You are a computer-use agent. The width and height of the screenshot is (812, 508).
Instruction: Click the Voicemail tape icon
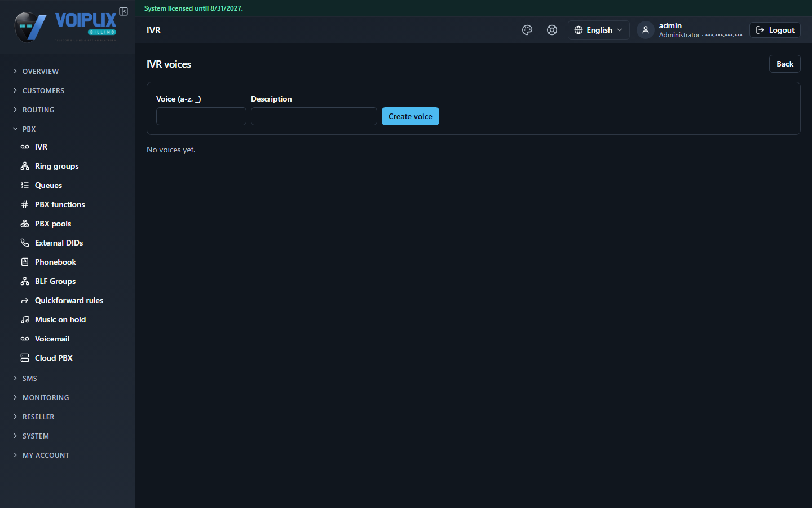pos(25,339)
